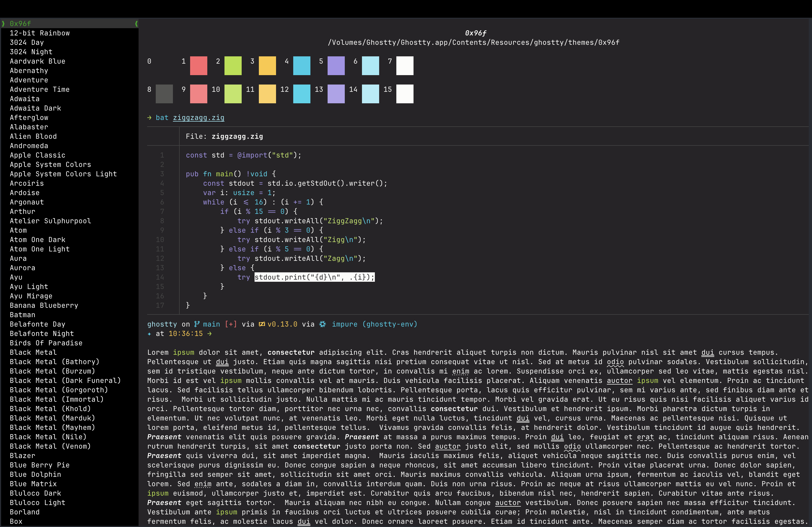
Task: Click the bright green color 10 swatch
Action: [233, 94]
